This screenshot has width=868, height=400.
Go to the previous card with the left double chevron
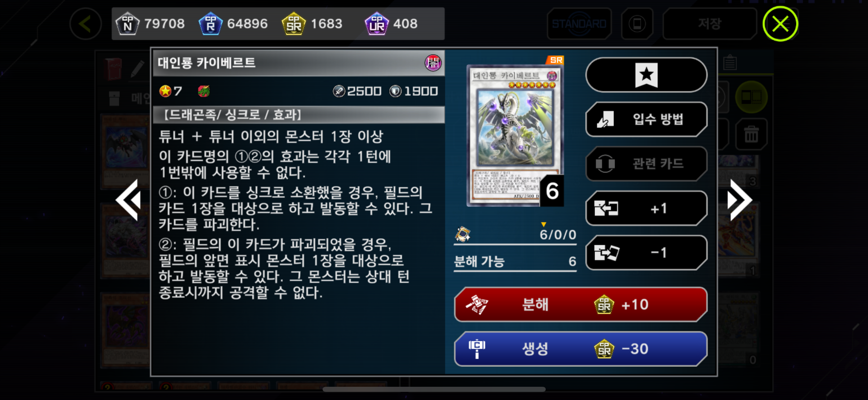[128, 200]
